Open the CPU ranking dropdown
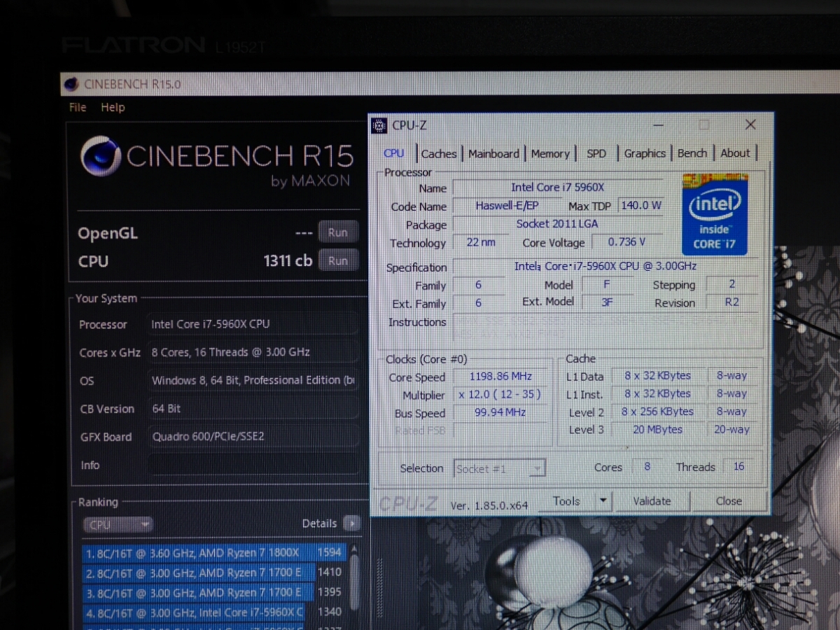This screenshot has width=840, height=630. [117, 524]
